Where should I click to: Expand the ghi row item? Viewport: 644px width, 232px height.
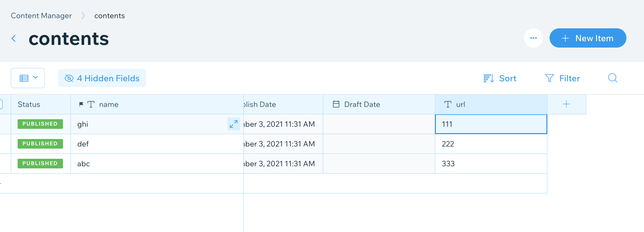tap(233, 124)
